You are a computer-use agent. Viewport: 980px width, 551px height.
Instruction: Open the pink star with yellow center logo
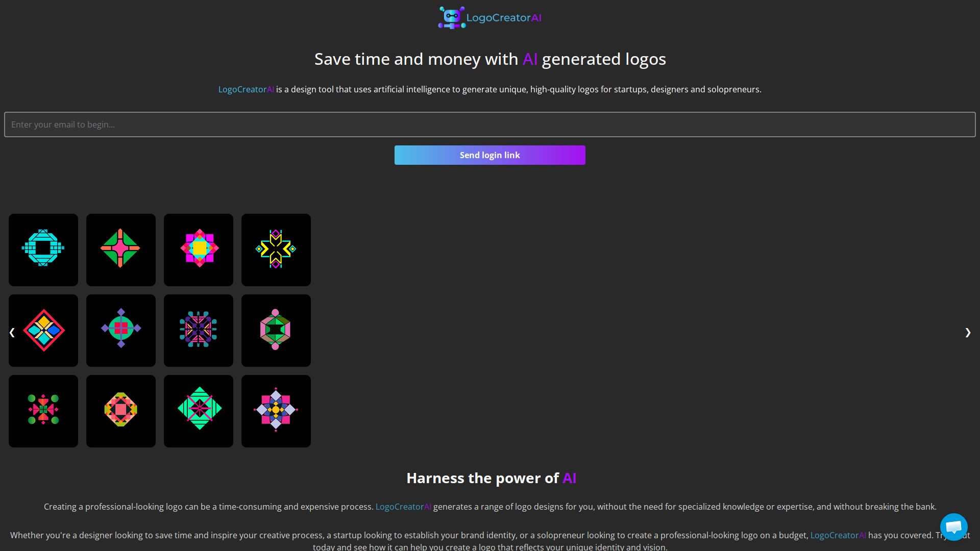pos(198,249)
